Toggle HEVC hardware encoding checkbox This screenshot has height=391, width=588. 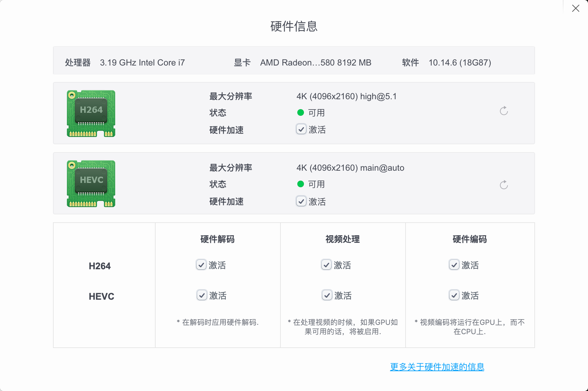[454, 295]
